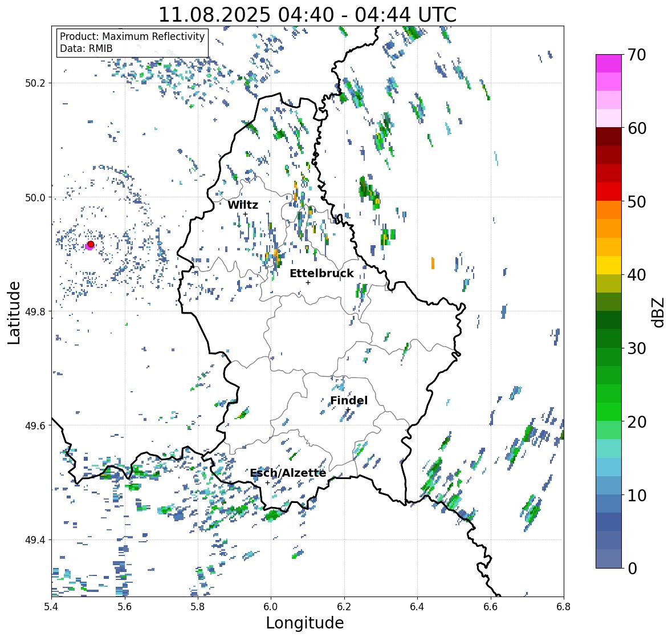Click the 'Data: RMIB' text
The width and height of the screenshot is (672, 637).
coord(86,48)
